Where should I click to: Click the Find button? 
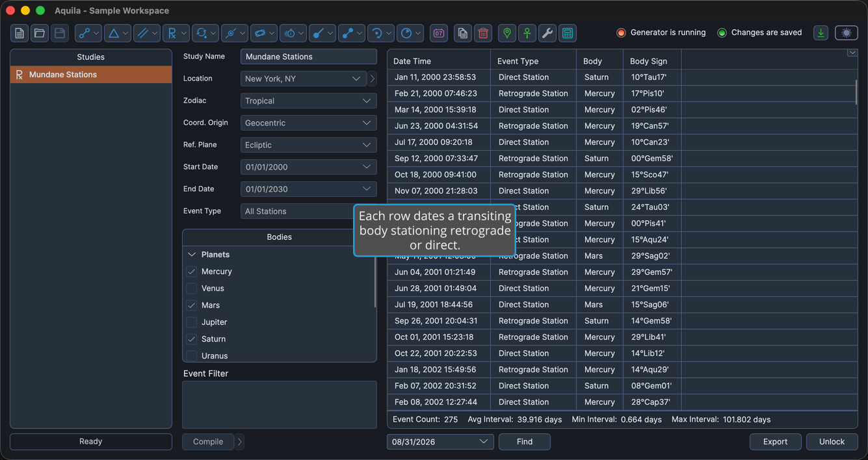(525, 442)
